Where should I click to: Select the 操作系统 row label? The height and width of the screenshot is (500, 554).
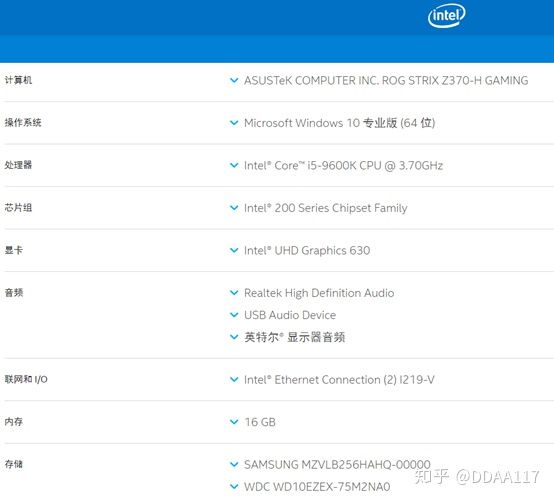pyautogui.click(x=23, y=123)
